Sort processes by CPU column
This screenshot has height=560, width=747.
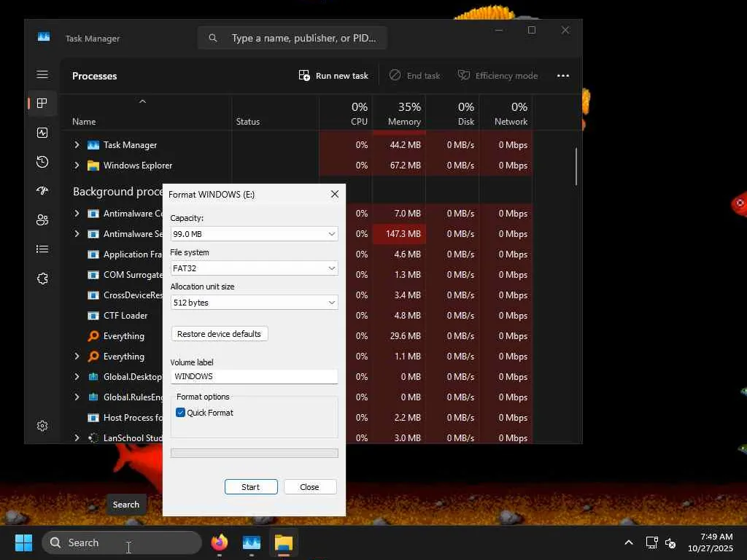click(359, 114)
